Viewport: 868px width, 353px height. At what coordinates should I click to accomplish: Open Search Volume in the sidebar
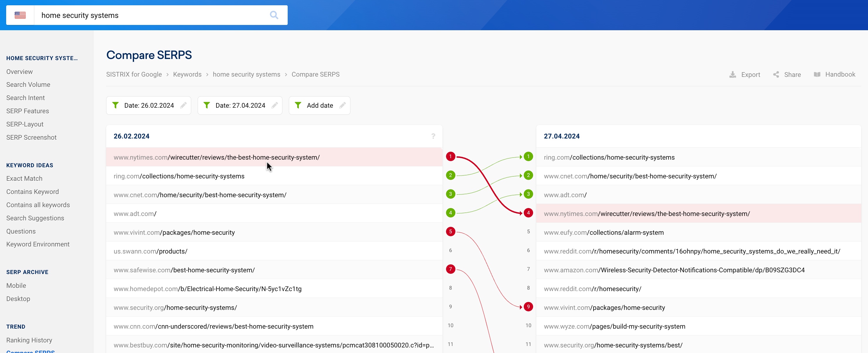point(28,85)
